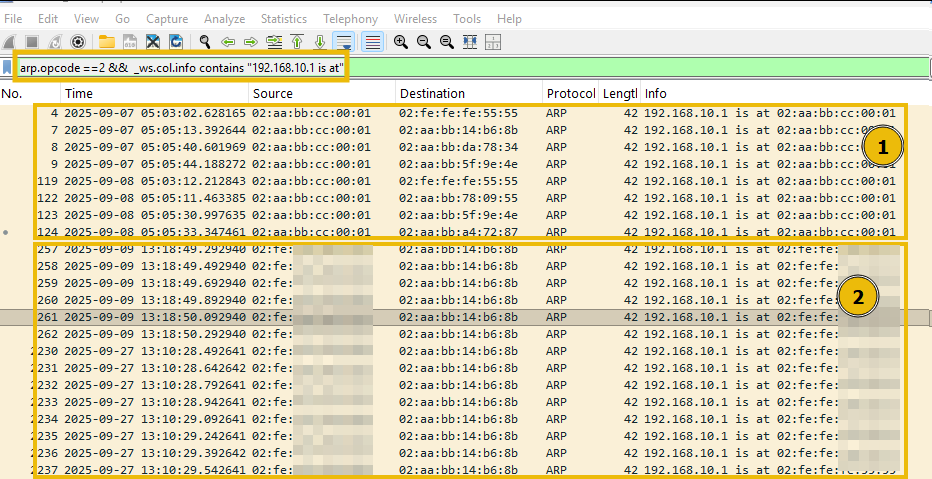Open the Go menu
This screenshot has width=932, height=479.
pyautogui.click(x=122, y=19)
